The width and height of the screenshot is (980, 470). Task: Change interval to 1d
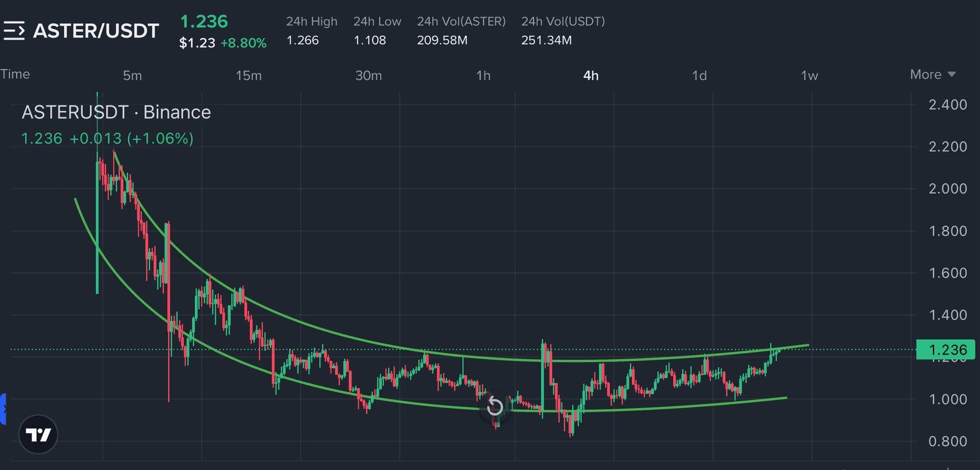coord(699,76)
